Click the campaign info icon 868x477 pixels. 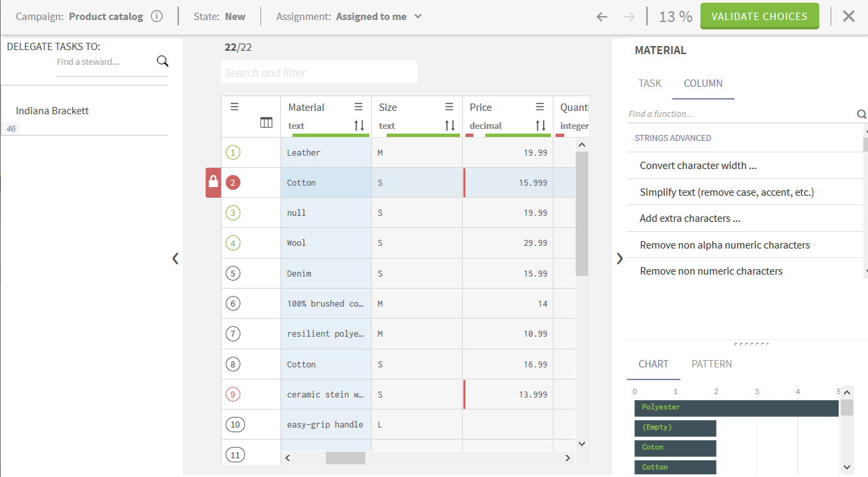157,17
